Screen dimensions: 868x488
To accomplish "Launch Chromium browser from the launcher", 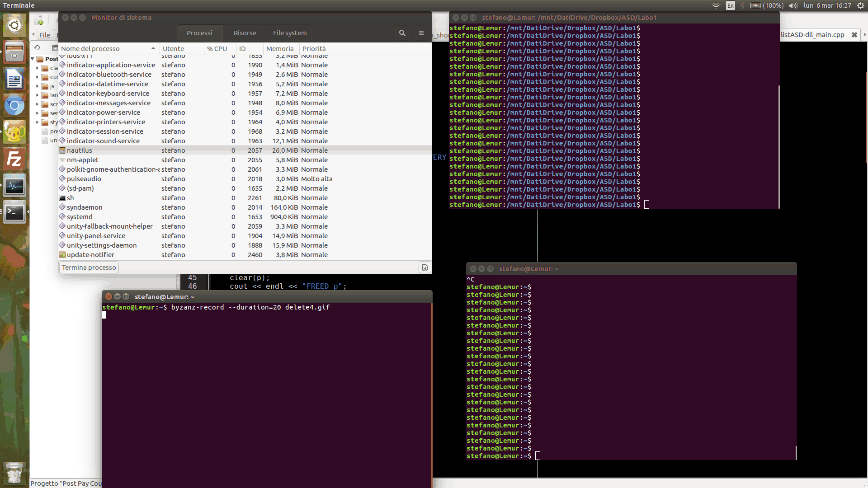I will (x=14, y=105).
